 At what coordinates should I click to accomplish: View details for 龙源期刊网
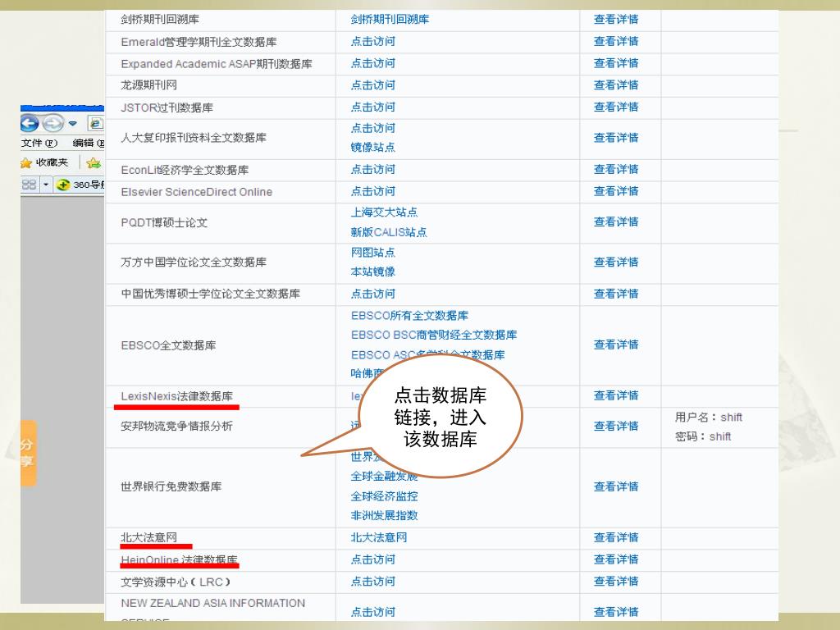pos(616,85)
